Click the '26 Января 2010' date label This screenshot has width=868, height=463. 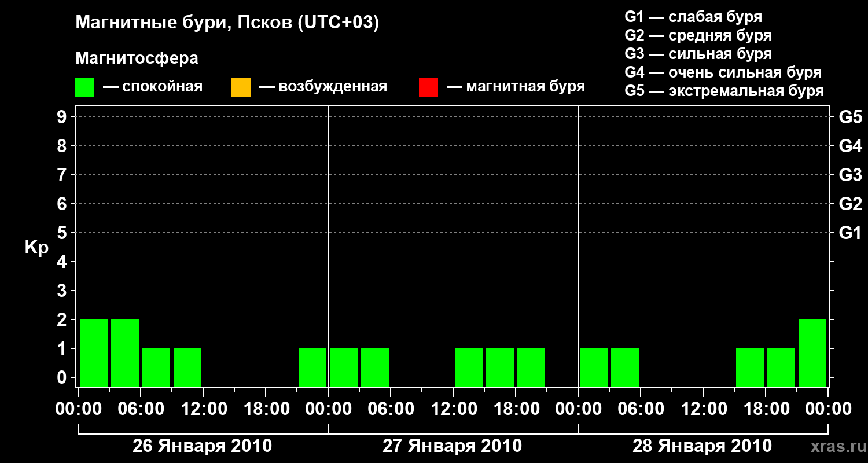(x=203, y=446)
